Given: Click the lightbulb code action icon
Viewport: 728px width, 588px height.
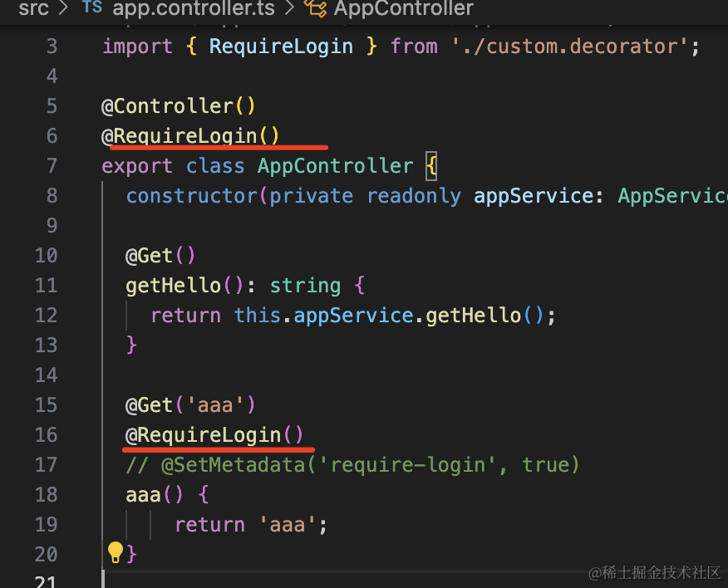Looking at the screenshot, I should click(x=116, y=551).
